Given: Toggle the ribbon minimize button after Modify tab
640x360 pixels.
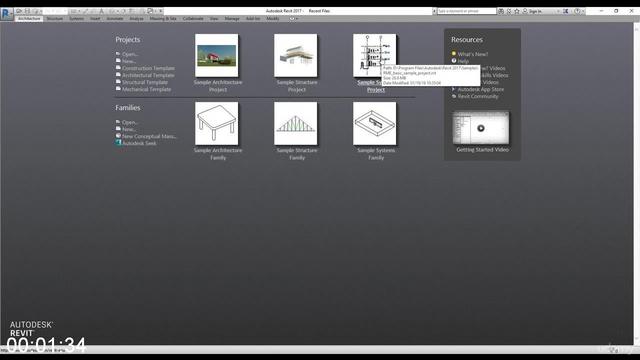Looking at the screenshot, I should [x=291, y=18].
